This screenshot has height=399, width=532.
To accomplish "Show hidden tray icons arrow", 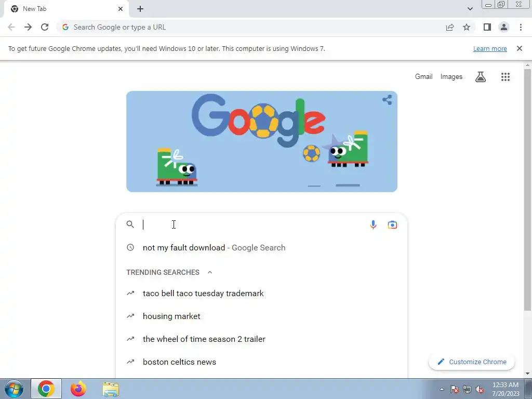I will coord(442,390).
